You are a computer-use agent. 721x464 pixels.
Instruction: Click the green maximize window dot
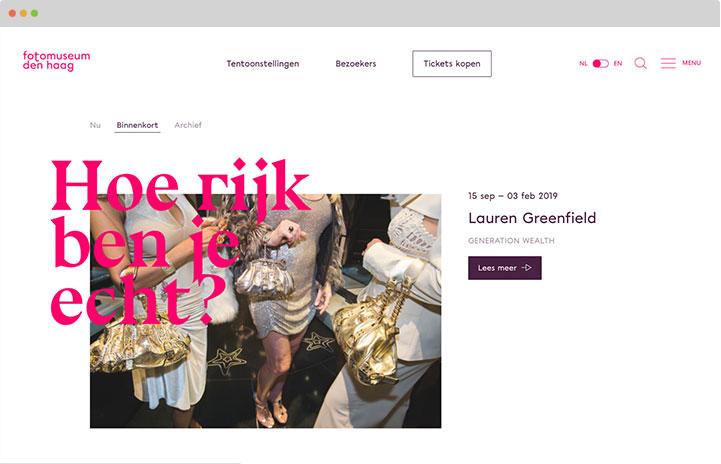34,13
